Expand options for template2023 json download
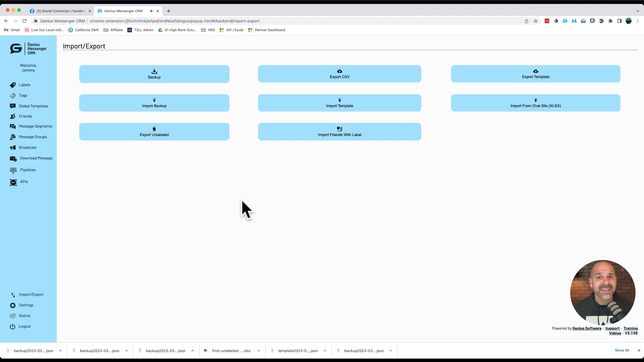 (325, 351)
